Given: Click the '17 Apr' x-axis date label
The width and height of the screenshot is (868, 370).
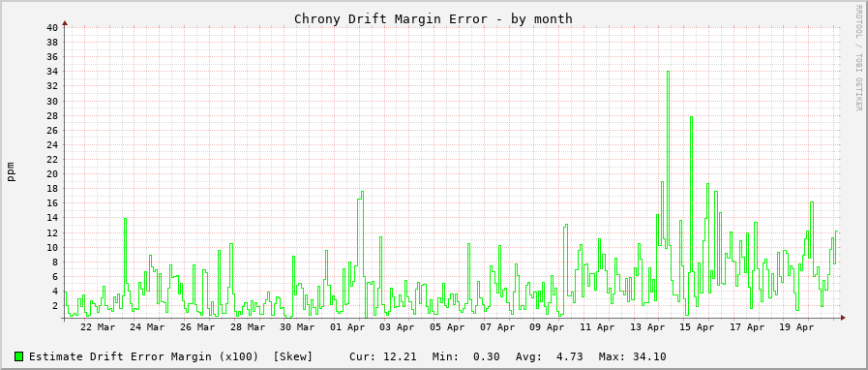Looking at the screenshot, I should click(x=747, y=327).
